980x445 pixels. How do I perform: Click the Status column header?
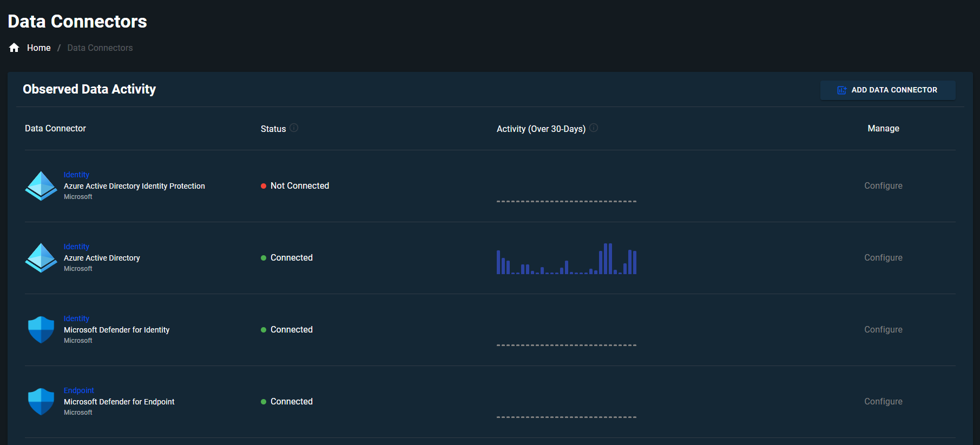pos(273,129)
